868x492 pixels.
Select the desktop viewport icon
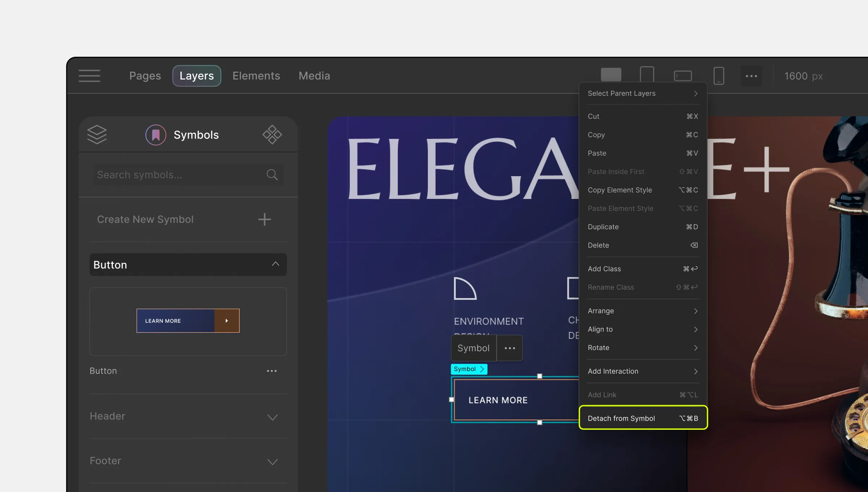point(611,75)
